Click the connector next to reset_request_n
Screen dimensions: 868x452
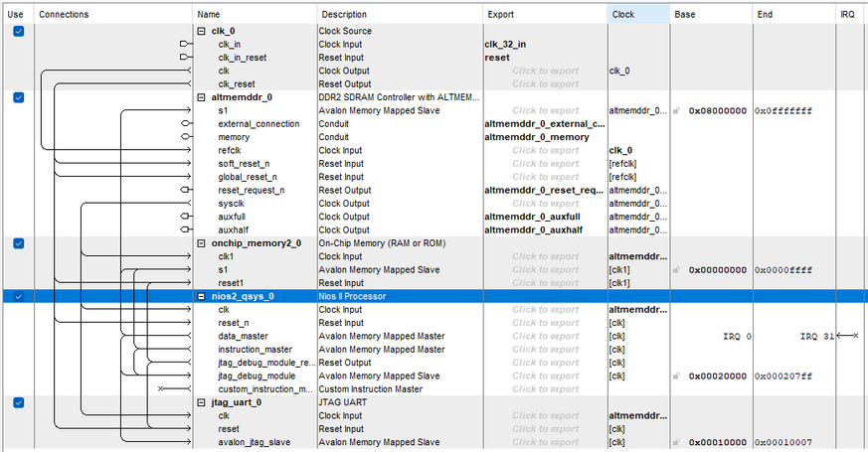pos(187,190)
